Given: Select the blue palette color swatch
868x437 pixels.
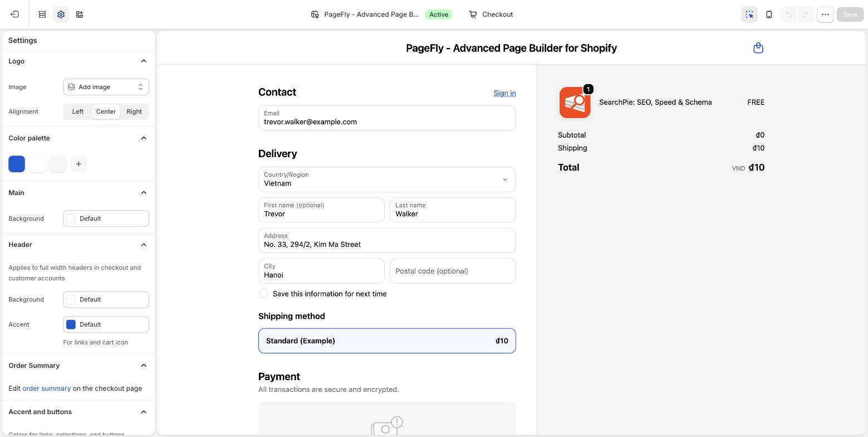Looking at the screenshot, I should (17, 164).
